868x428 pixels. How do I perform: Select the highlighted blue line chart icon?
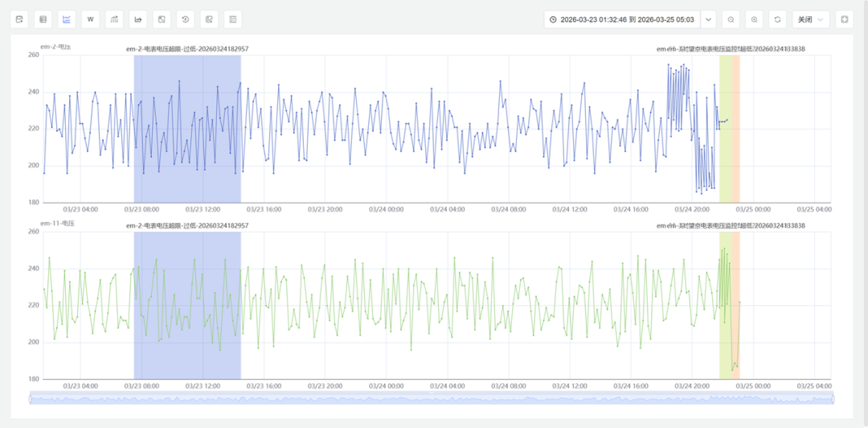point(67,19)
